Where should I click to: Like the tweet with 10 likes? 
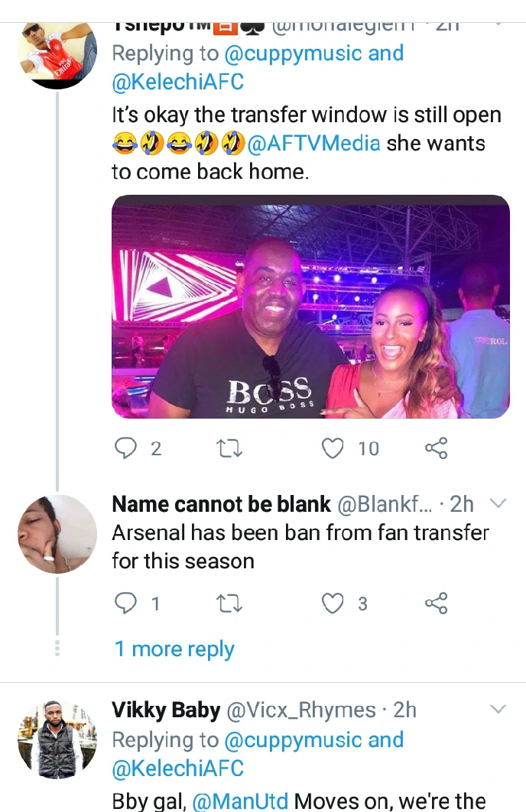[333, 448]
